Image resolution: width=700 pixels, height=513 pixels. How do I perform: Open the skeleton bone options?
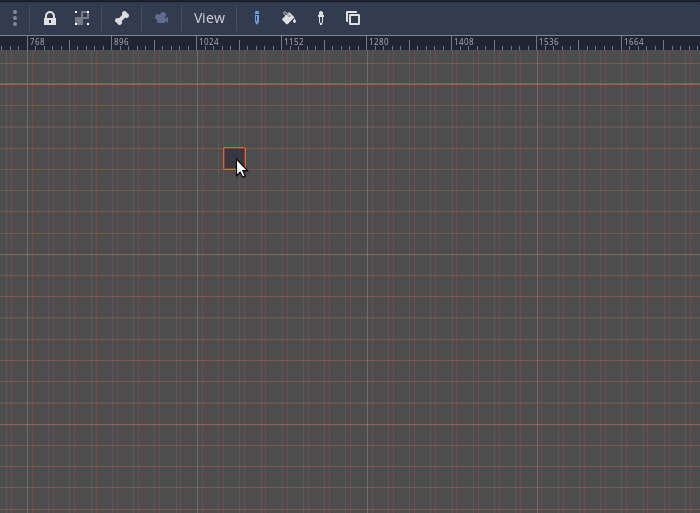[x=121, y=18]
